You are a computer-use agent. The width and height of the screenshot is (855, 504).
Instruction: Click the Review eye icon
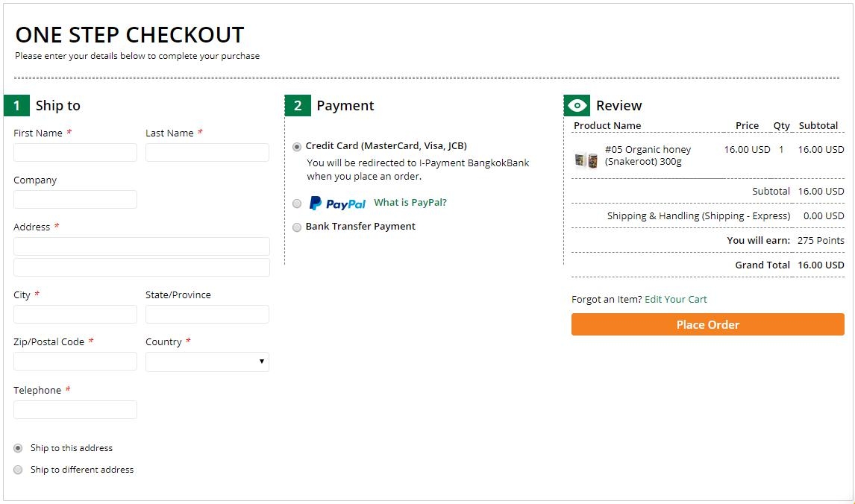[577, 106]
